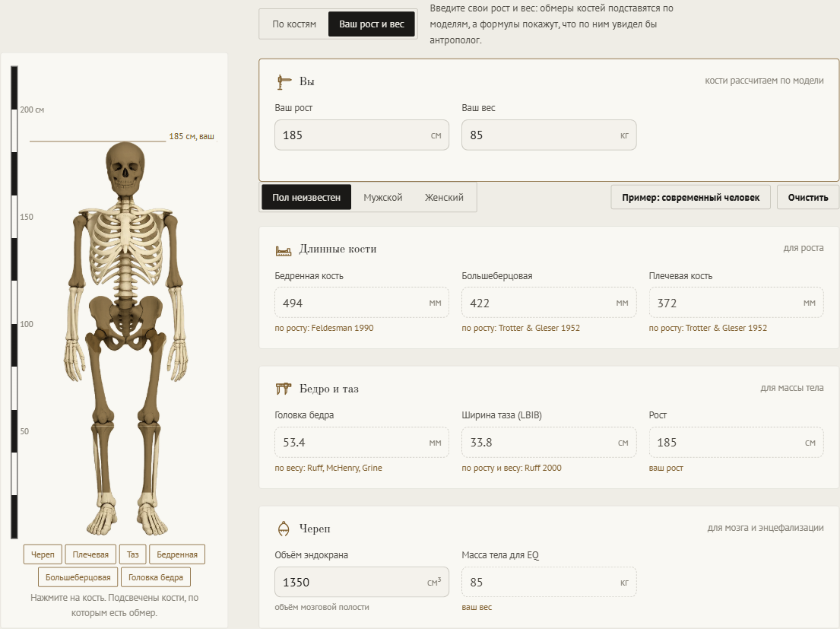Click the Большеберцовая length field
Viewport: 840px width, 629px height.
549,303
